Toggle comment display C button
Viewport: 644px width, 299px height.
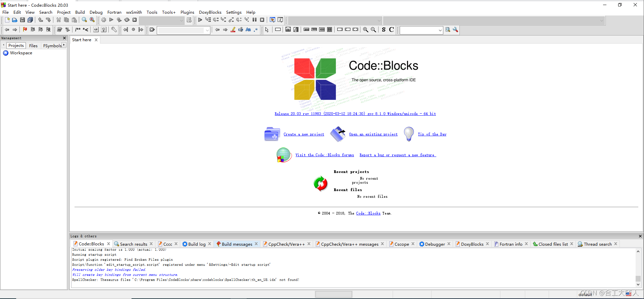391,30
